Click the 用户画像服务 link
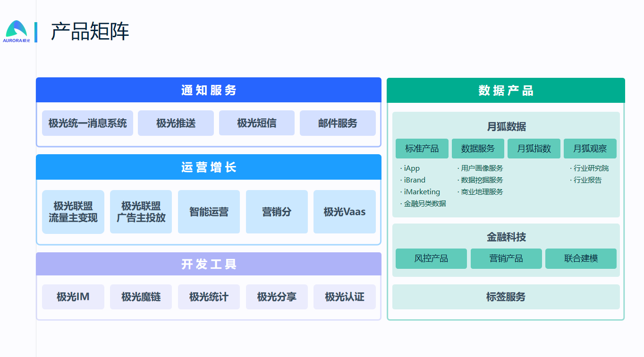 (482, 168)
